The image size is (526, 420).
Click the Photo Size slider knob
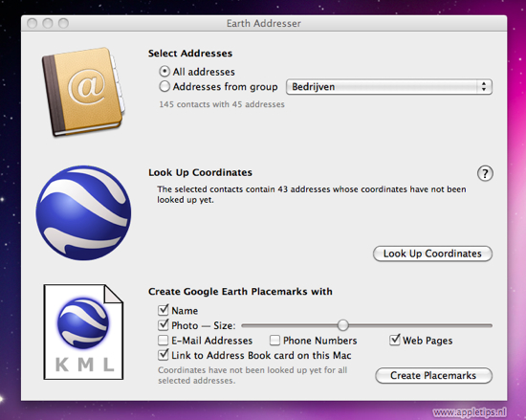[x=342, y=325]
